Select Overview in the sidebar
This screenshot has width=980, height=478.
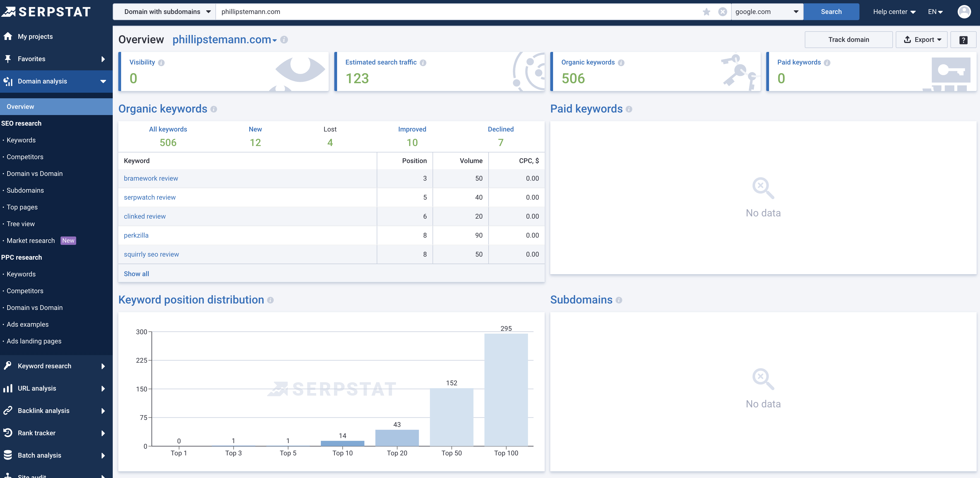point(56,107)
